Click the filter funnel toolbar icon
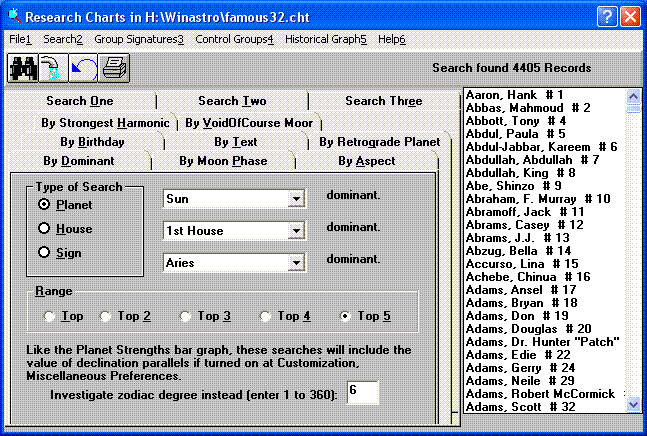 (52, 68)
